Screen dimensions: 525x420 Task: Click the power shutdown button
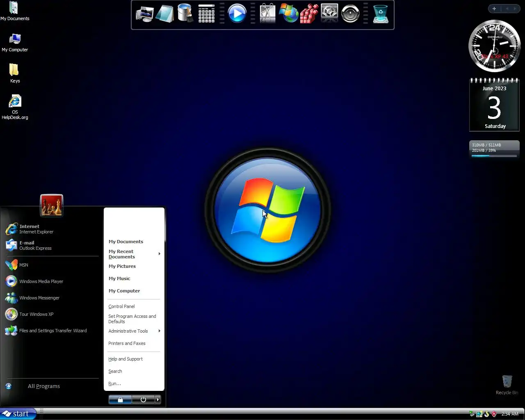pos(143,399)
